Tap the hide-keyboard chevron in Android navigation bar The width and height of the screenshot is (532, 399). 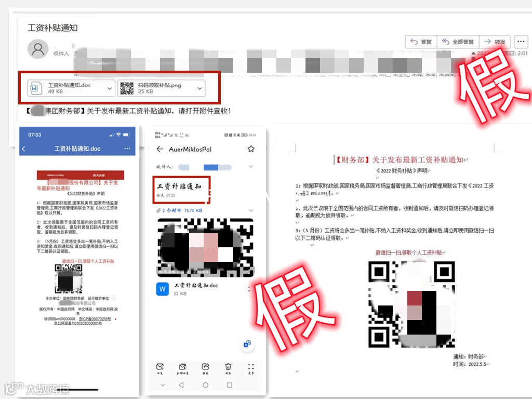click(163, 385)
